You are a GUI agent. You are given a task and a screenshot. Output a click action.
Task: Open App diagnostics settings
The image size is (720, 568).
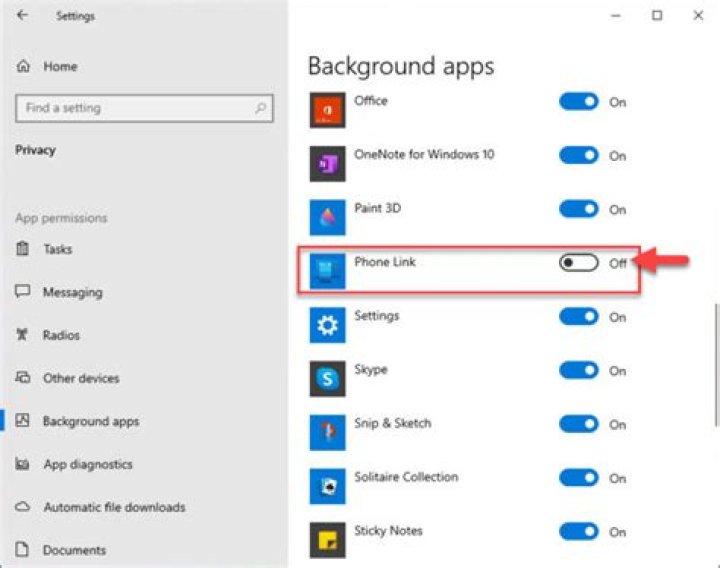pyautogui.click(x=88, y=464)
